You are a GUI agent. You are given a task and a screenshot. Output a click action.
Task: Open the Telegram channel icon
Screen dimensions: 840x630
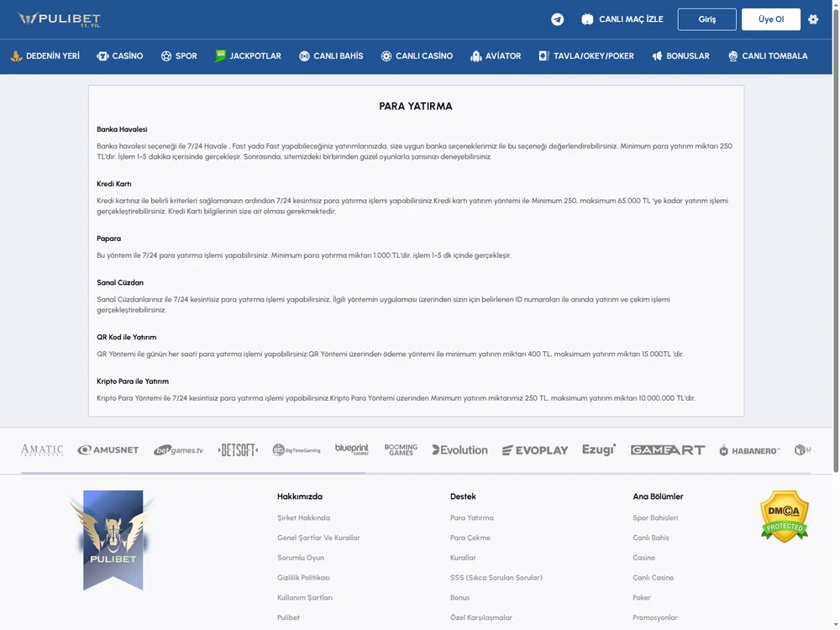pos(557,19)
